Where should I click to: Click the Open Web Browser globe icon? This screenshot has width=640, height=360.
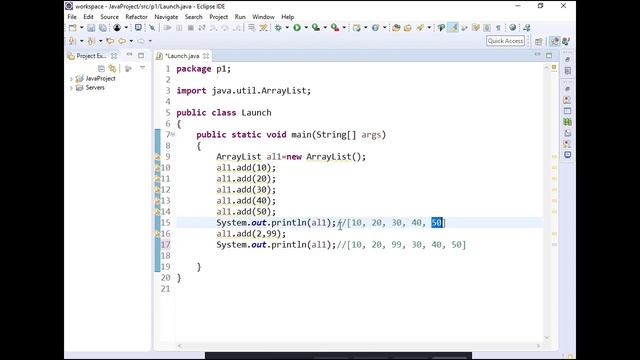[x=513, y=27]
